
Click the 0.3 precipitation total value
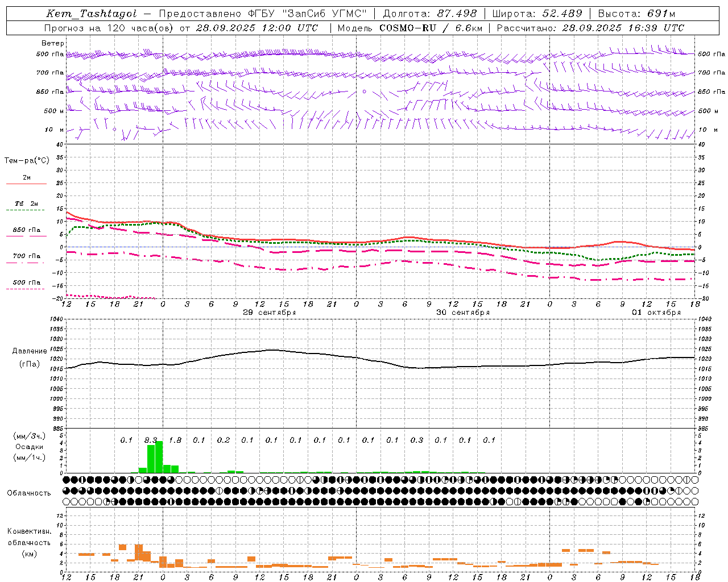pyautogui.click(x=417, y=440)
